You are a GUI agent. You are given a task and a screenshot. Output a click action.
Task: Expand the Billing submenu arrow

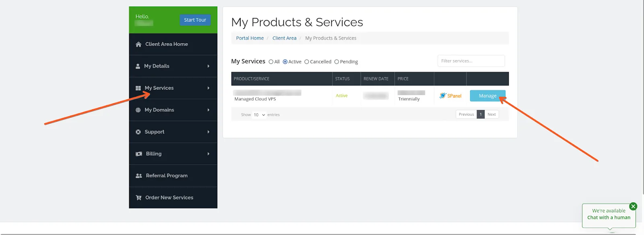[208, 154]
